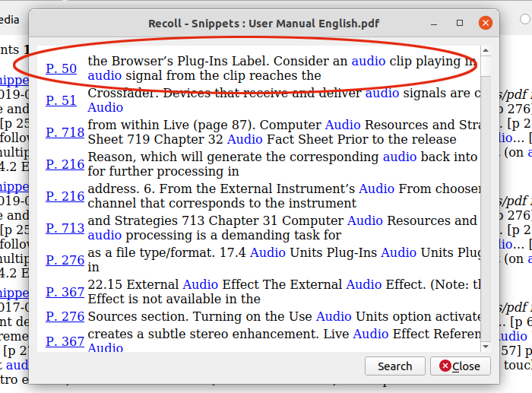Open the P. 718 page link
The image size is (532, 393).
coord(65,132)
